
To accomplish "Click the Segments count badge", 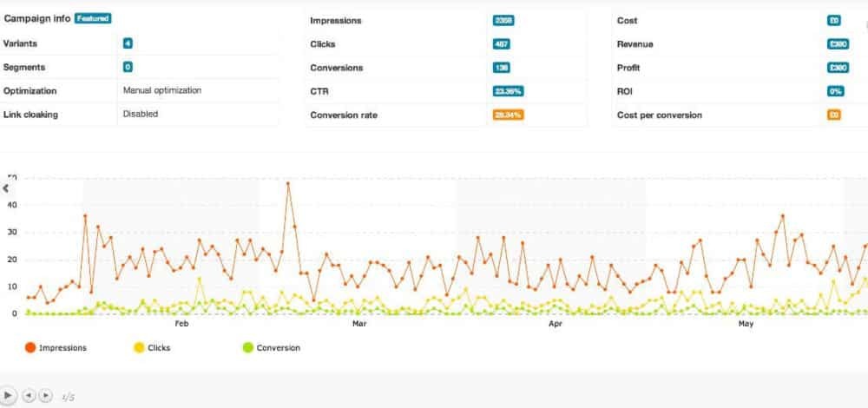I will point(128,67).
